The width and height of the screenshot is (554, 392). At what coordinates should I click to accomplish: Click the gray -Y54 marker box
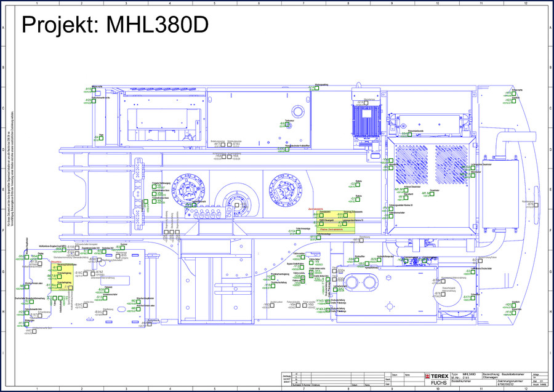223,156
